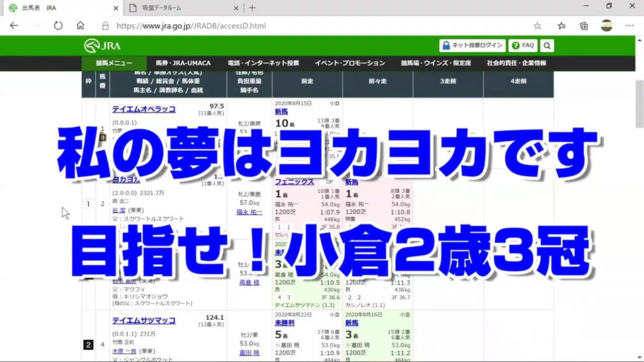Open フェニックス race link
Viewport: 644px width, 362px height.
pos(294,182)
